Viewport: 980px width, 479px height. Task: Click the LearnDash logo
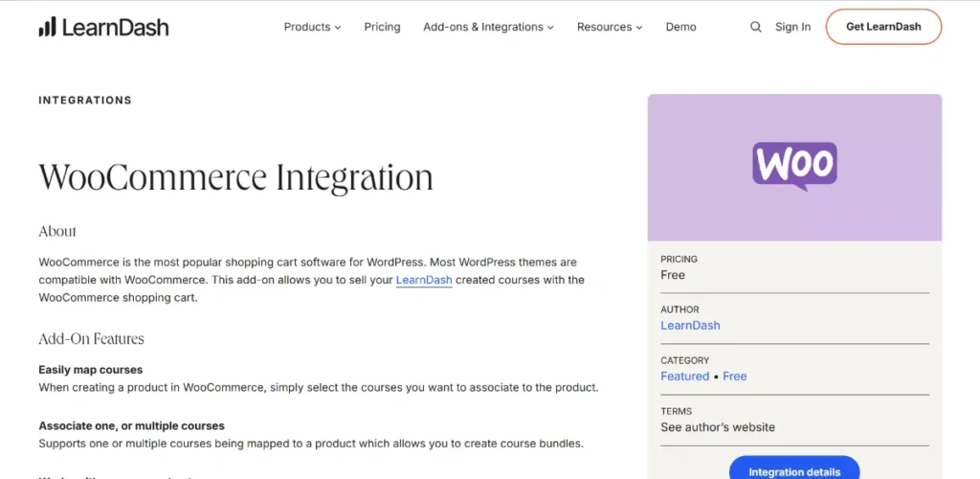(x=103, y=27)
